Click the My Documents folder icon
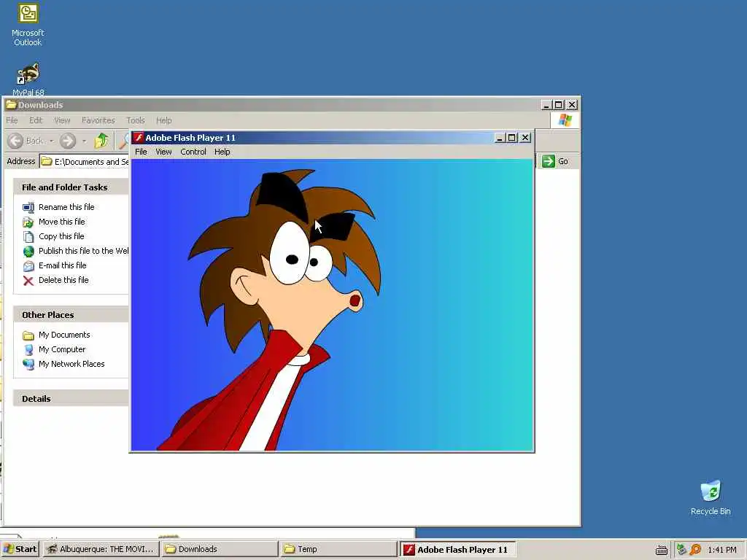Screen dimensions: 747x560 28,335
